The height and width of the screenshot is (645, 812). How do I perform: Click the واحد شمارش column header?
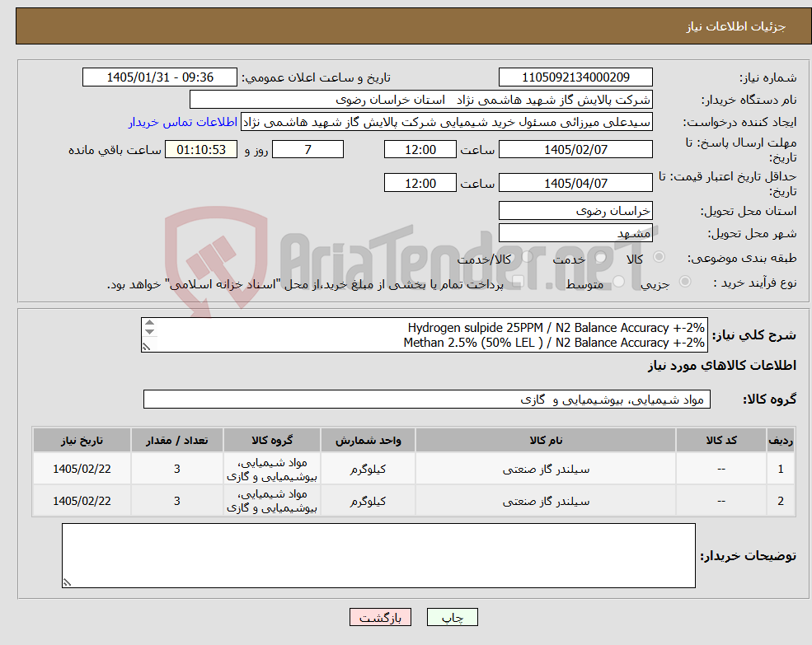pos(368,440)
